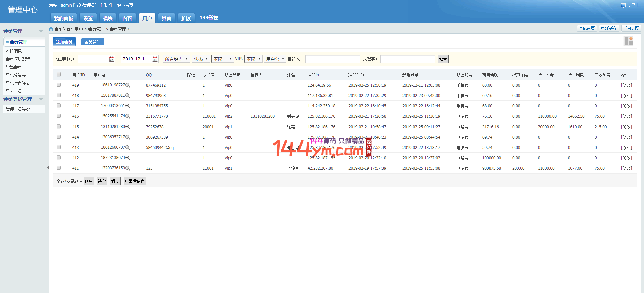Click the 添加会员 button
Screen dimensions: 644x293
[64, 42]
